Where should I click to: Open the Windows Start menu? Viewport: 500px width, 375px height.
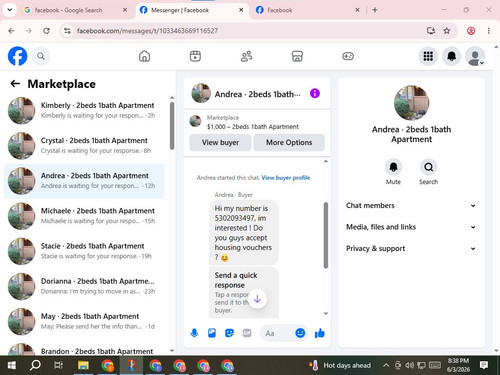[12, 365]
